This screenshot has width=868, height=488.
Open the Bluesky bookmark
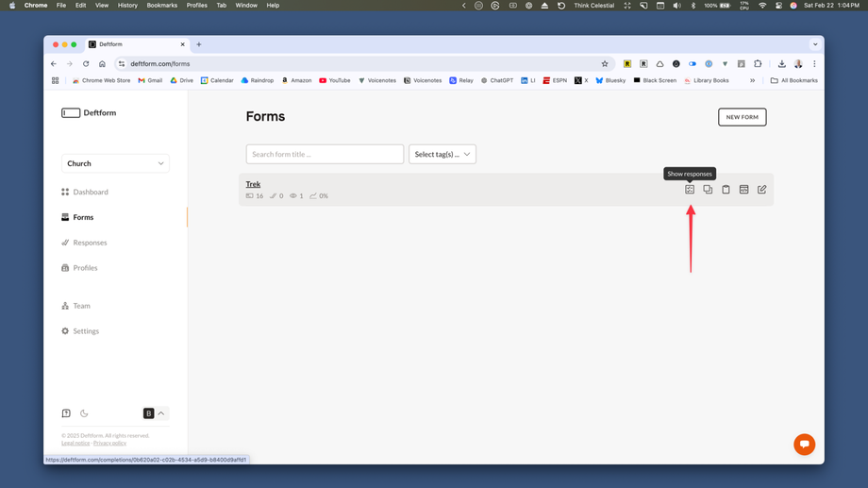[x=610, y=80]
